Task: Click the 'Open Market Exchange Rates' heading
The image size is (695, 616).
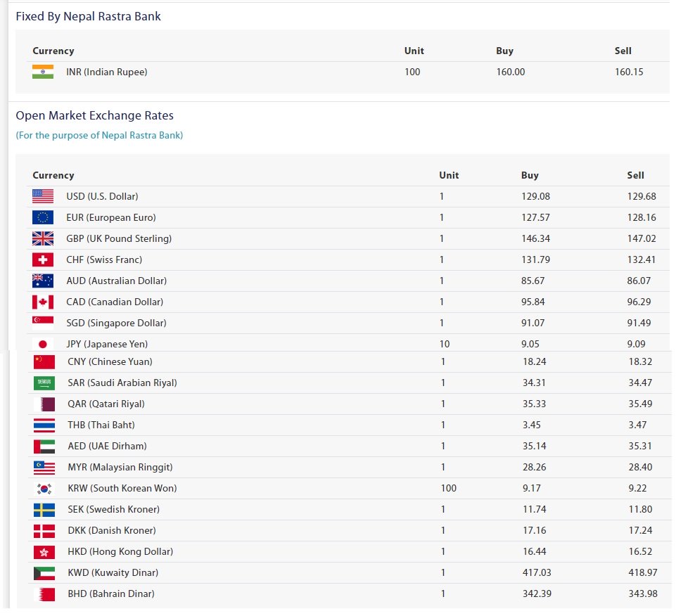Action: tap(94, 115)
